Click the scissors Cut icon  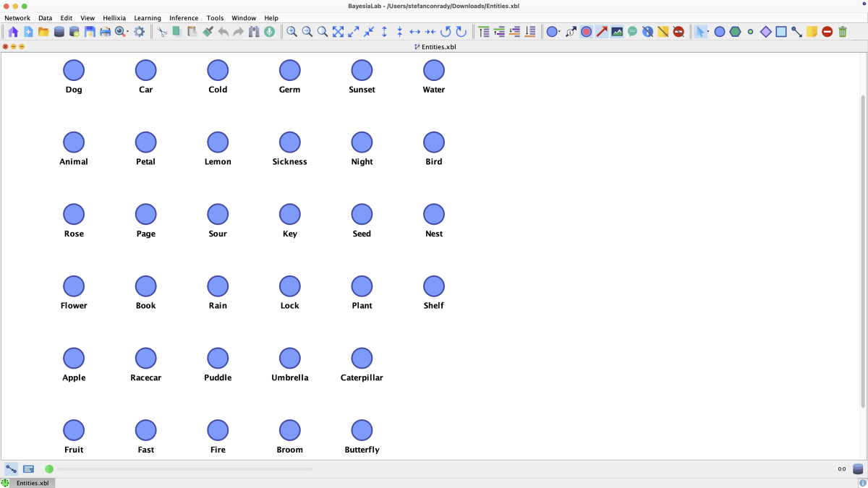(163, 32)
